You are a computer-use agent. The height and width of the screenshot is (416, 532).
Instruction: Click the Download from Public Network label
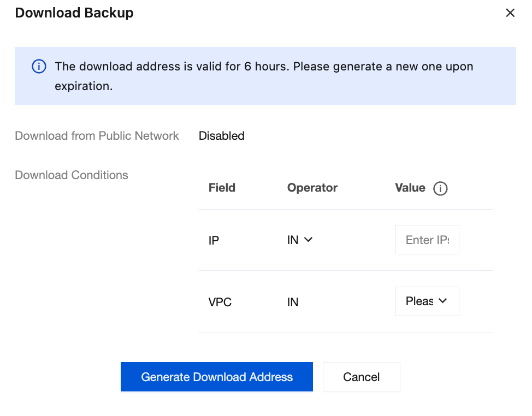(97, 136)
